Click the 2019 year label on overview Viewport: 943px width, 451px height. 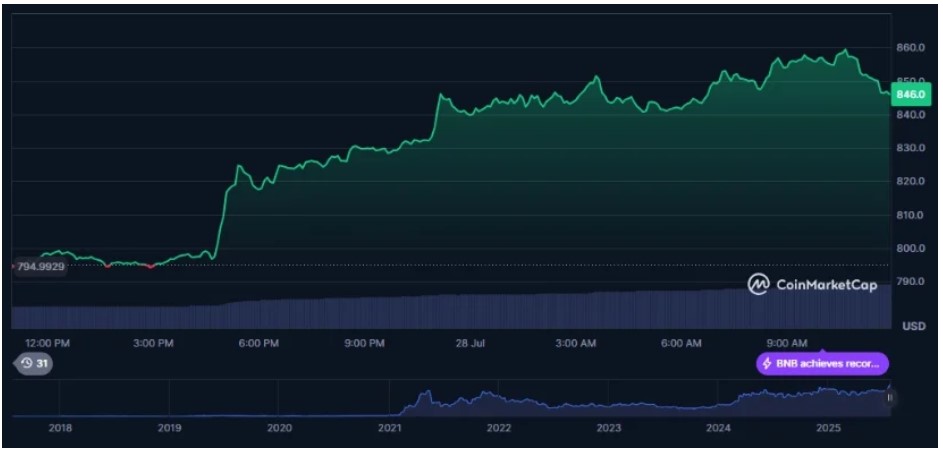(169, 428)
